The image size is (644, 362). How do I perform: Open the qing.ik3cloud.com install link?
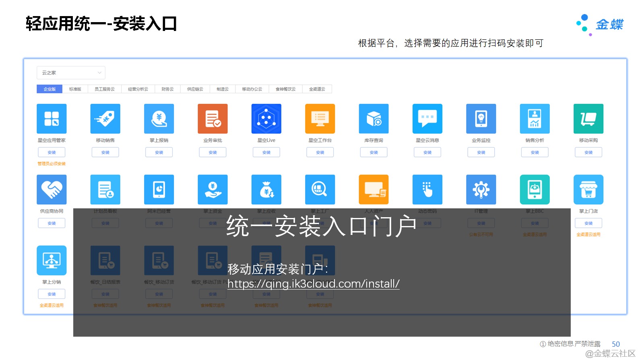click(313, 284)
